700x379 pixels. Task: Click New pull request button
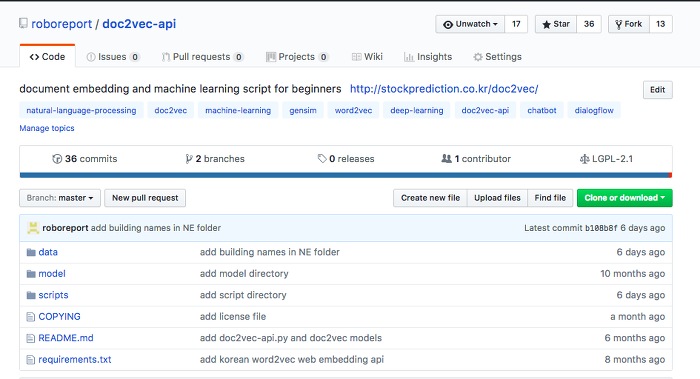pyautogui.click(x=145, y=198)
